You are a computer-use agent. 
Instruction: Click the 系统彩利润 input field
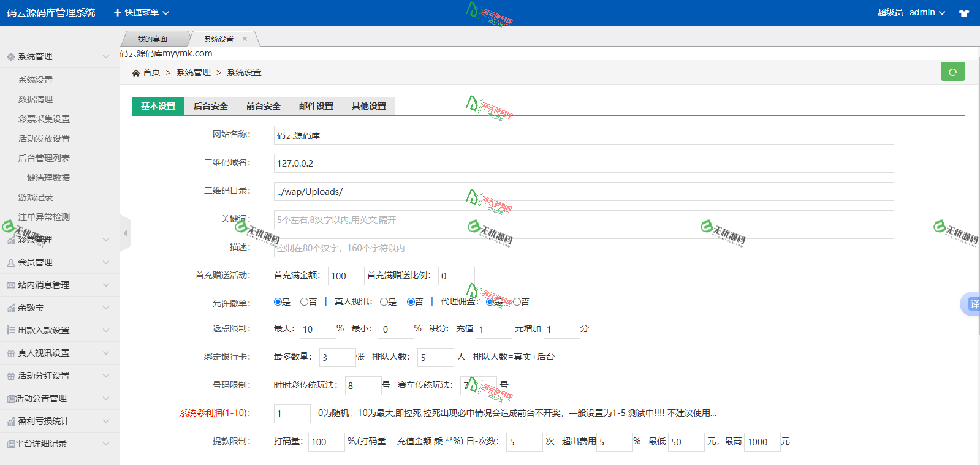tap(292, 414)
